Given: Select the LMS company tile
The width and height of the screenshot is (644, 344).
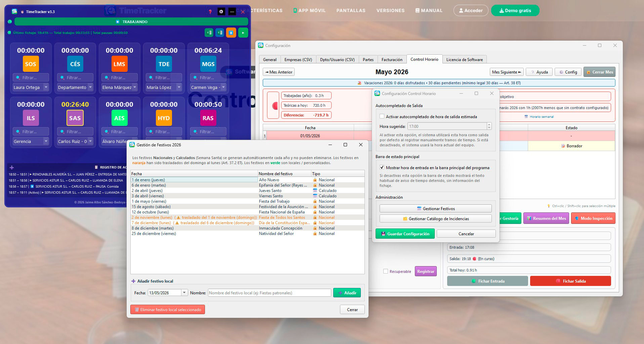Looking at the screenshot, I should coord(119,64).
